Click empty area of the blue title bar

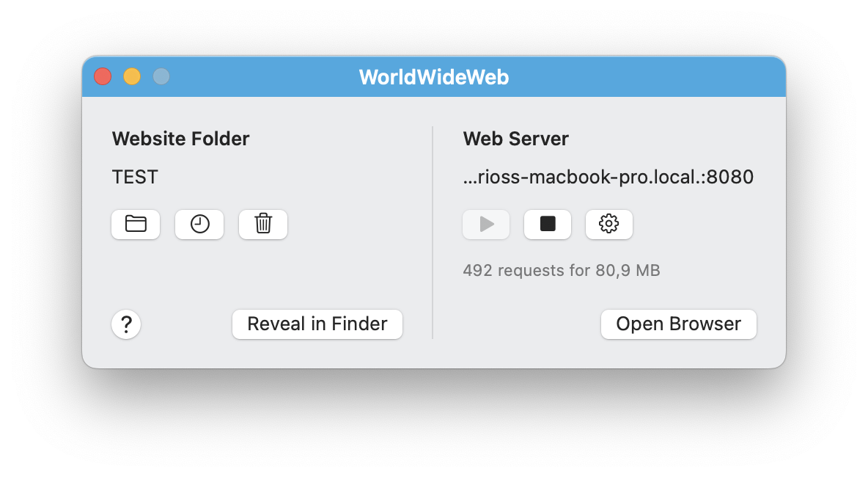[x=645, y=77]
